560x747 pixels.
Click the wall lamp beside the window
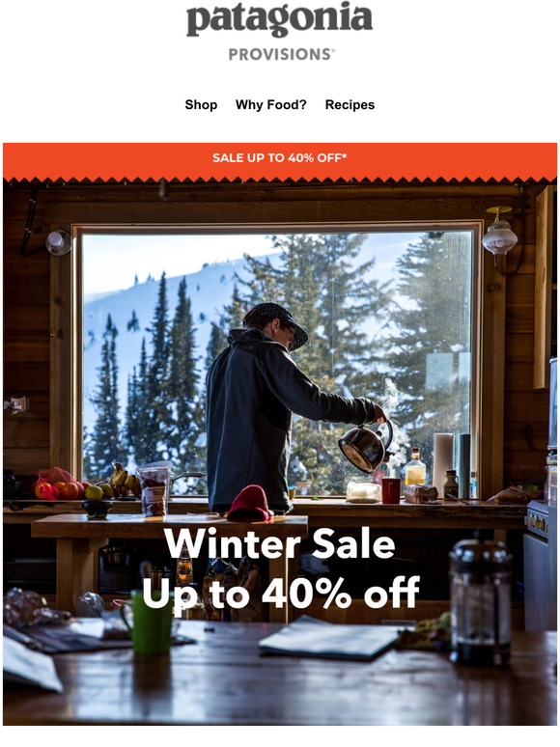500,232
